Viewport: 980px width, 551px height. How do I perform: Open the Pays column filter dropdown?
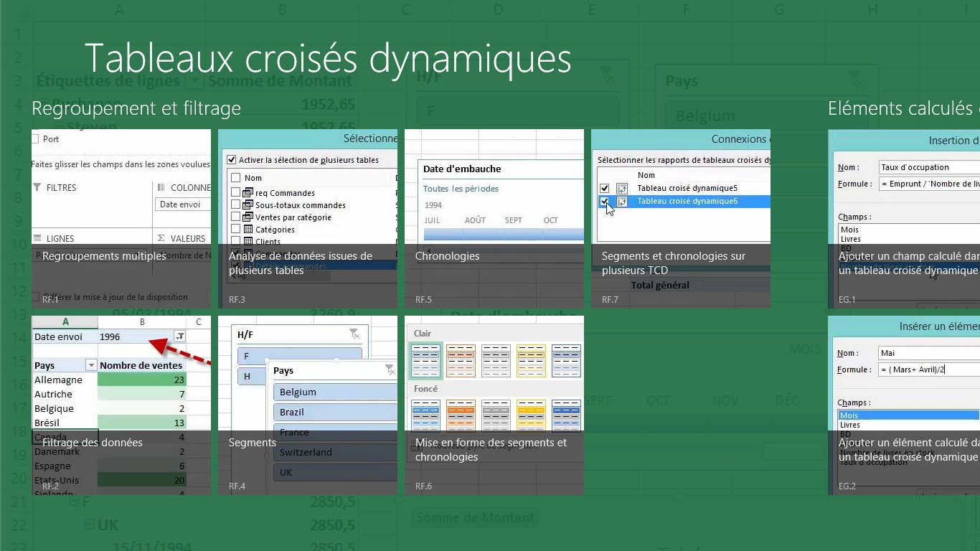91,365
